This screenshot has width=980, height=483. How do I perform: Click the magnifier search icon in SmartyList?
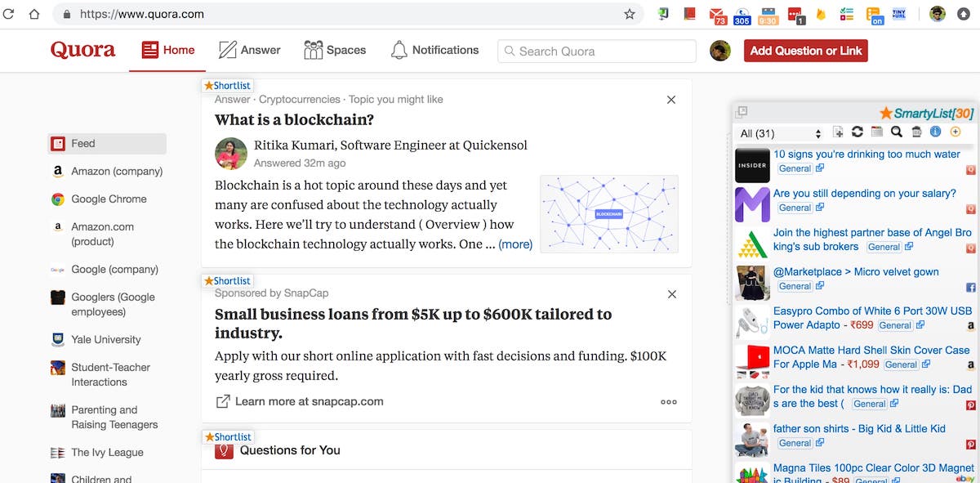click(x=896, y=132)
